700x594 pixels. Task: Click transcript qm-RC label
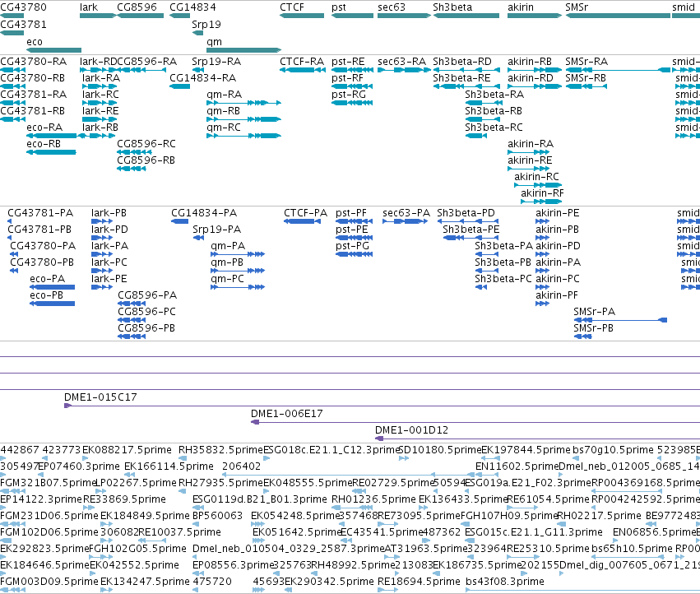point(224,128)
